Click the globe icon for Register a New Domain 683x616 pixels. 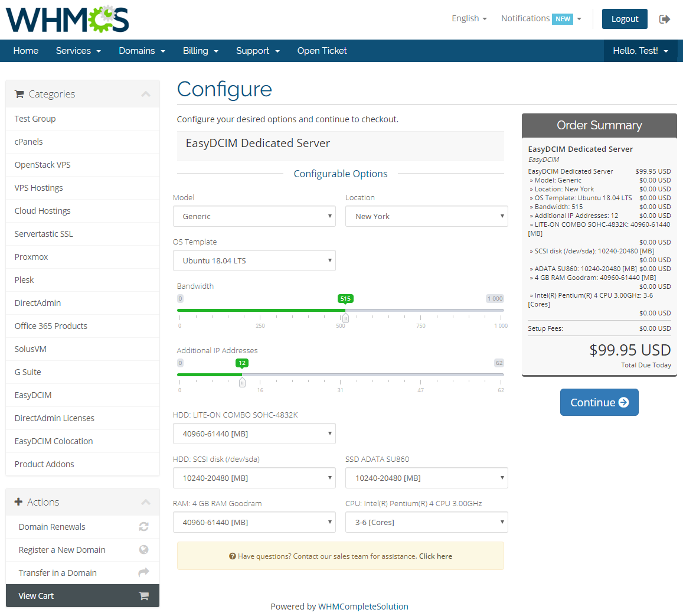pos(143,549)
